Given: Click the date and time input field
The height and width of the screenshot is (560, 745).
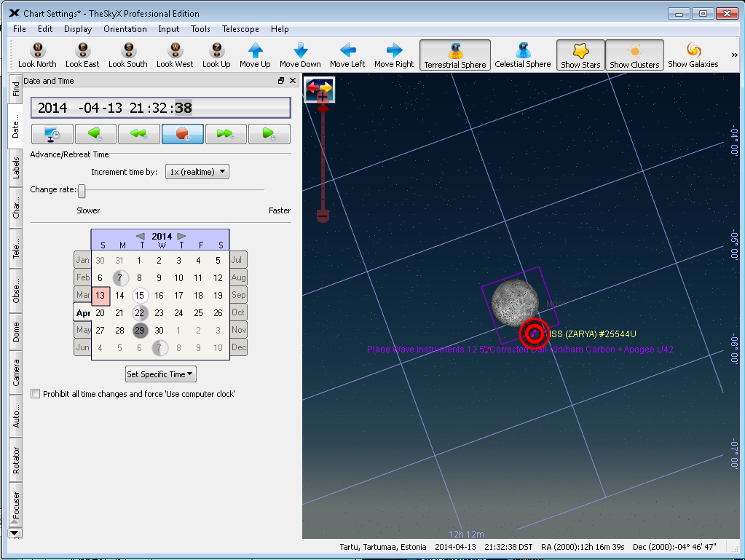Looking at the screenshot, I should pos(160,108).
